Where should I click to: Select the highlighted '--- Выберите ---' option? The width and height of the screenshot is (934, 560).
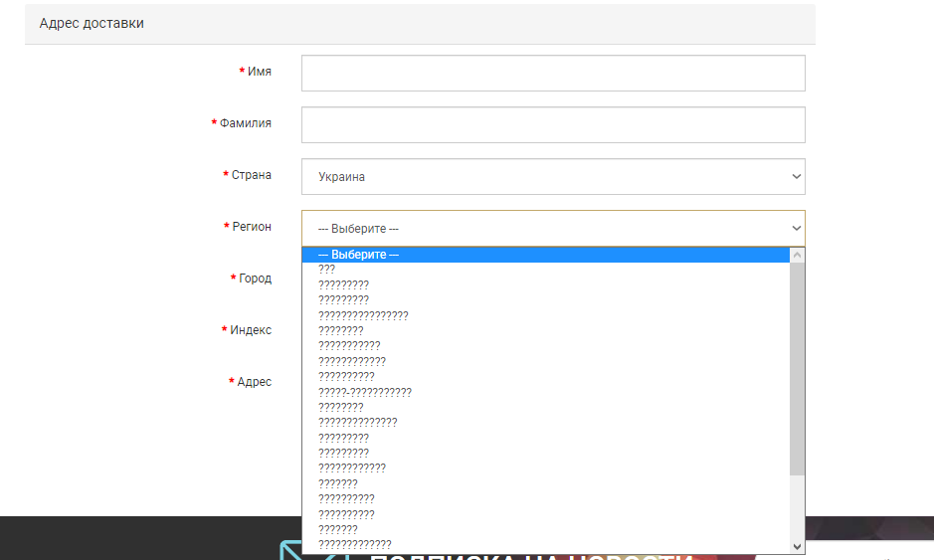[546, 255]
